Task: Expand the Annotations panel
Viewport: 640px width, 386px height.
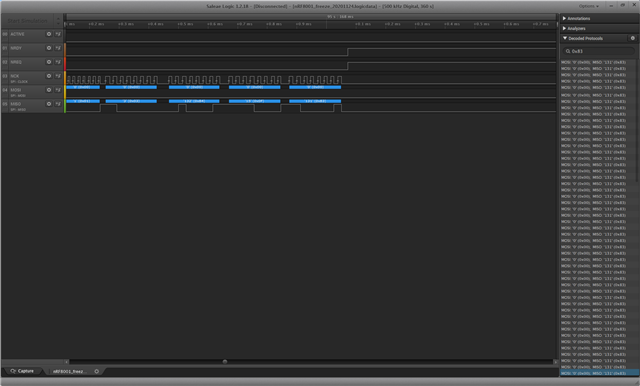Action: (x=576, y=18)
